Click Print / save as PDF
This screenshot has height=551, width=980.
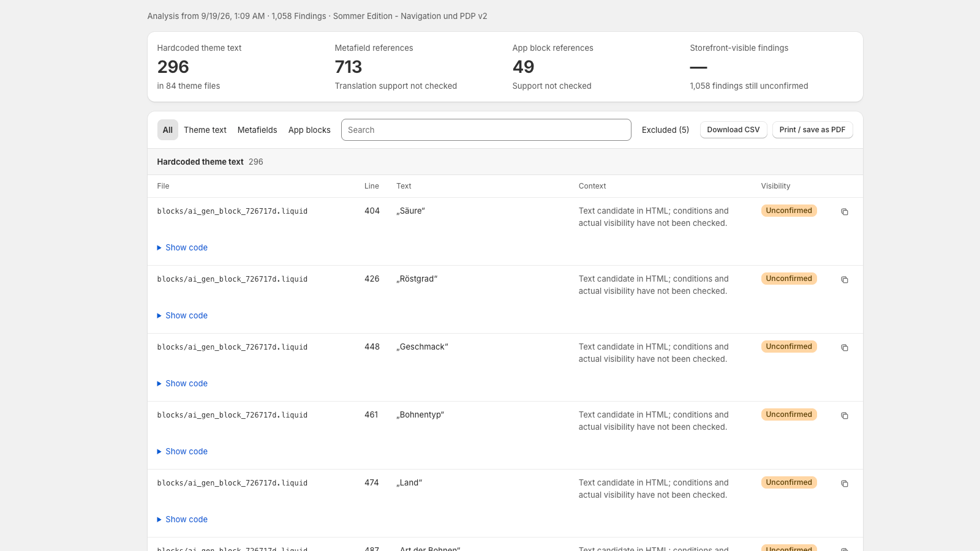tap(812, 130)
